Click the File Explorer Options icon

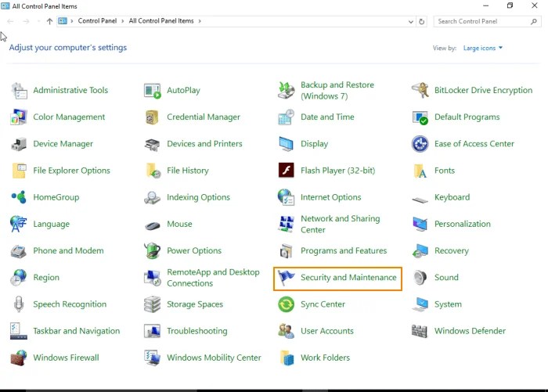[x=19, y=171]
